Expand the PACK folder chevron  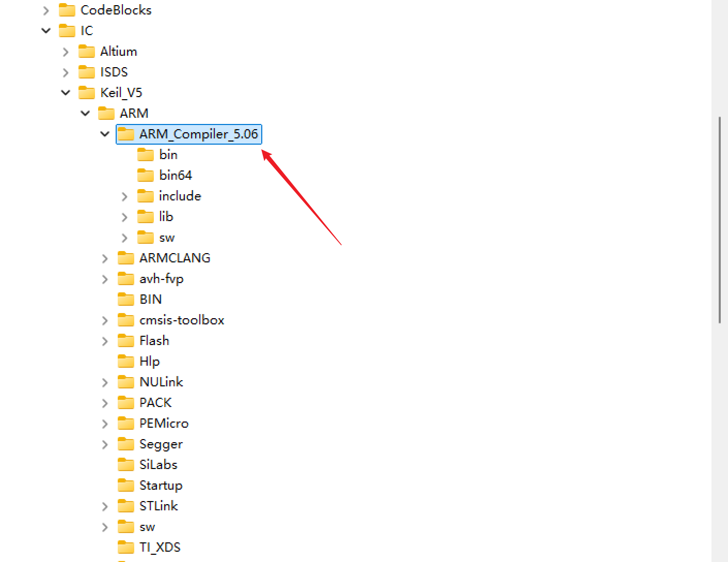tap(105, 403)
